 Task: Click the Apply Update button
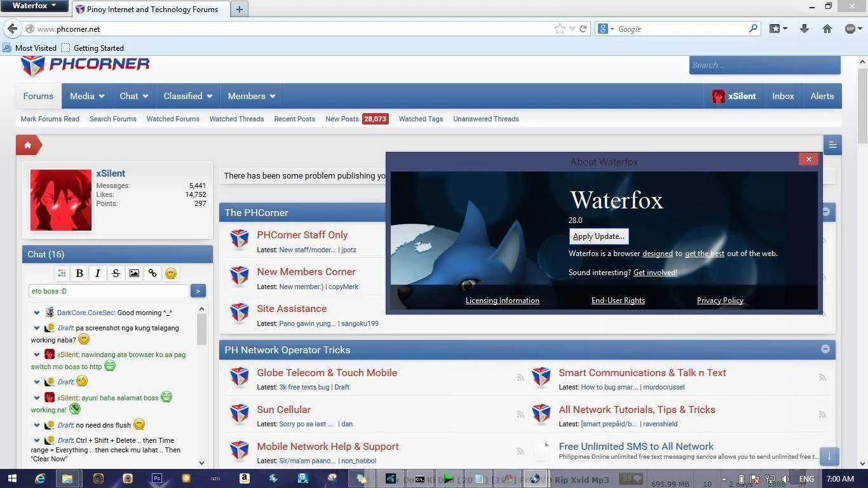599,236
